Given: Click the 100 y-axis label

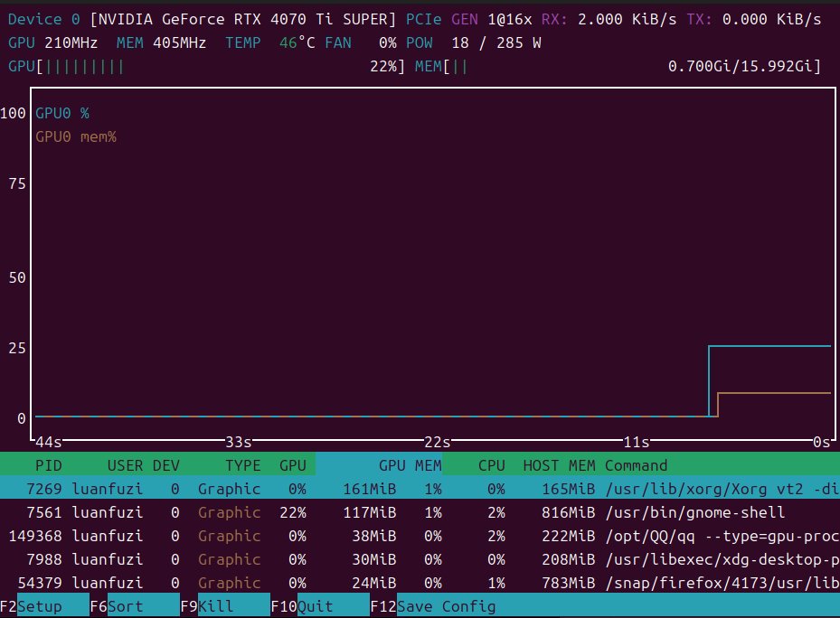Looking at the screenshot, I should (x=13, y=113).
